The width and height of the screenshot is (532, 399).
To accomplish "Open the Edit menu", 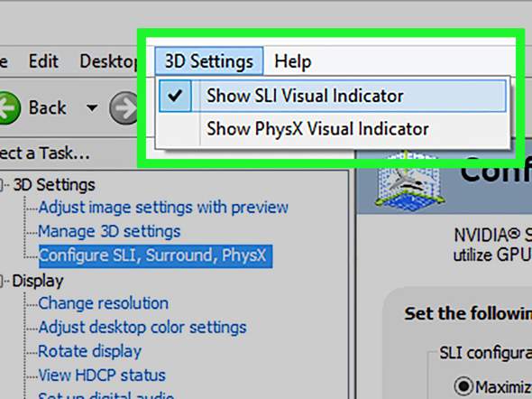I will click(43, 61).
